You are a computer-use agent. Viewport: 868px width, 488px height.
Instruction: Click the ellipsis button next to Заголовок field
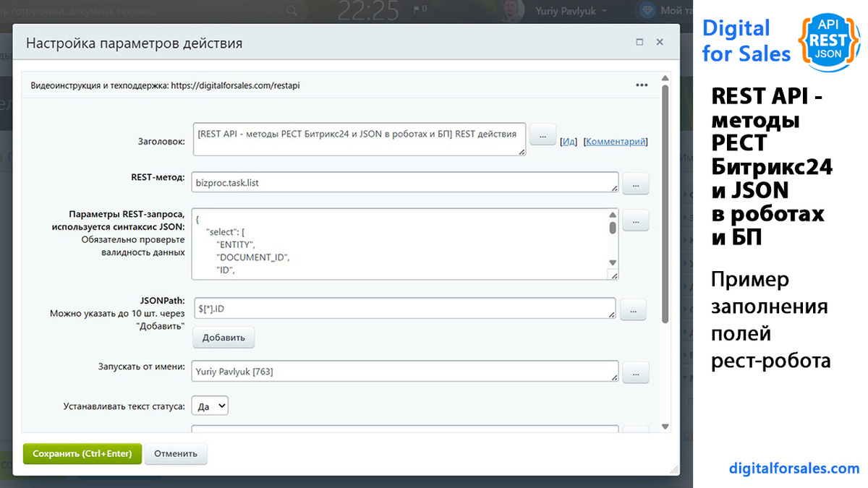543,134
